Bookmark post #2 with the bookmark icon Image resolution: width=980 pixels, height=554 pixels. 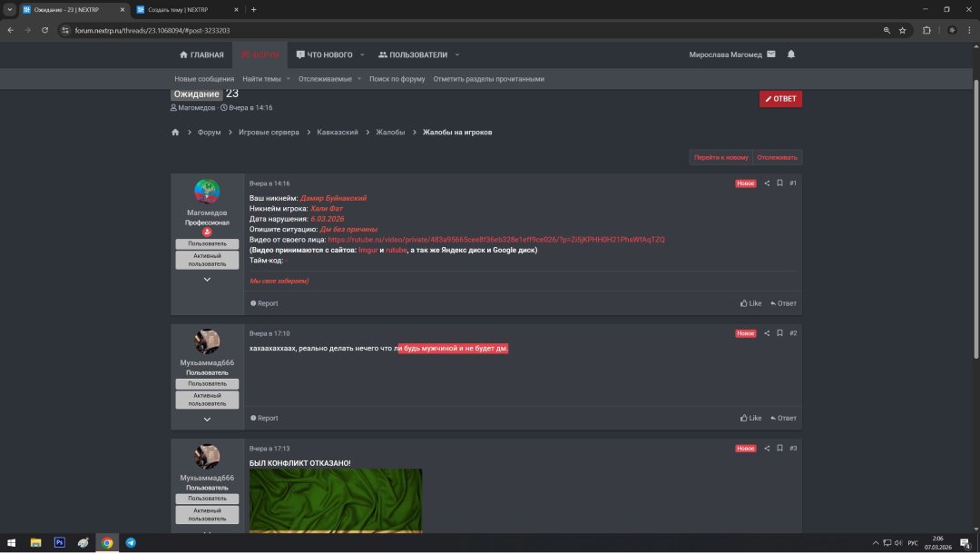[779, 333]
